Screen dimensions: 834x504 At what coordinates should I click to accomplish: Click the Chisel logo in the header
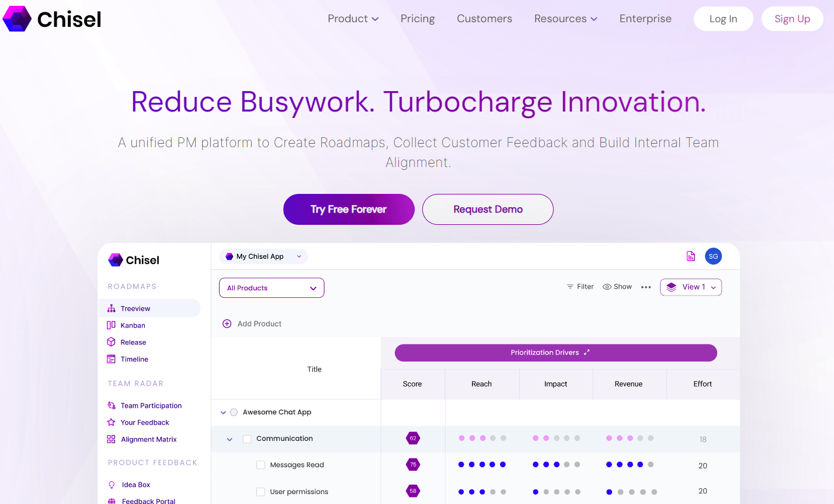tap(52, 19)
